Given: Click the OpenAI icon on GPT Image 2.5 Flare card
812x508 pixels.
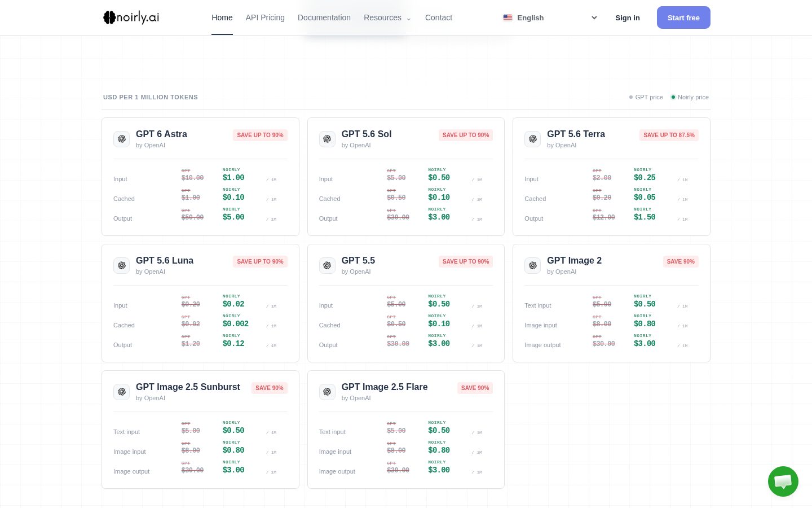Looking at the screenshot, I should (x=327, y=392).
